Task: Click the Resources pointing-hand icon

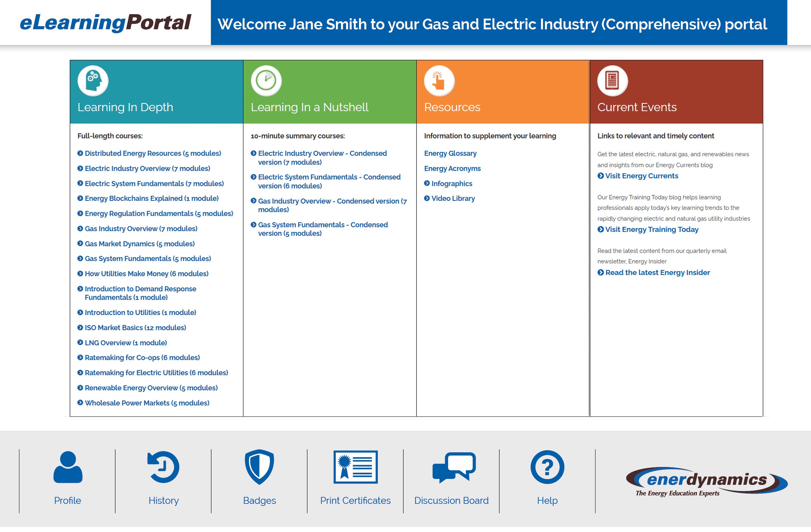Action: tap(439, 81)
